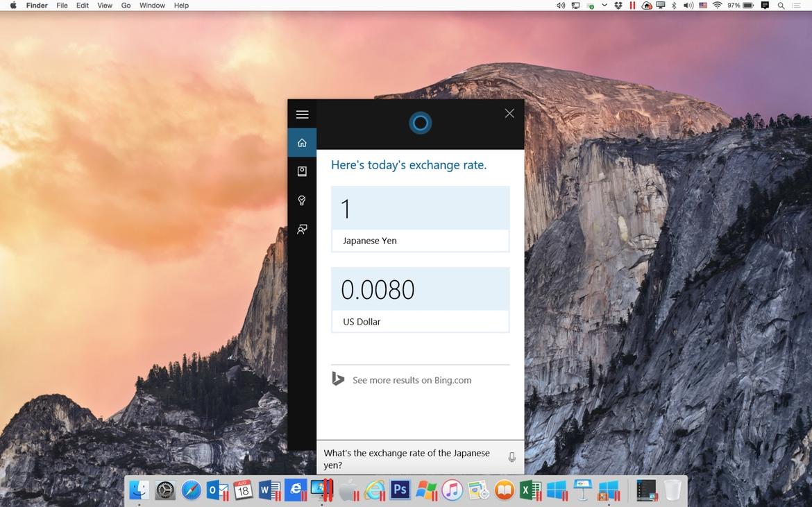
Task: Open Cortana's Notebook
Action: 302,171
